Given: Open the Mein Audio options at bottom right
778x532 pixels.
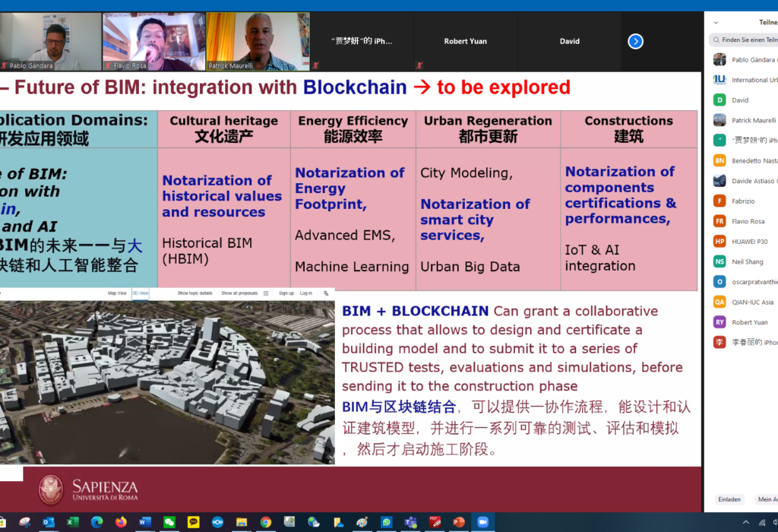Looking at the screenshot, I should click(x=769, y=499).
